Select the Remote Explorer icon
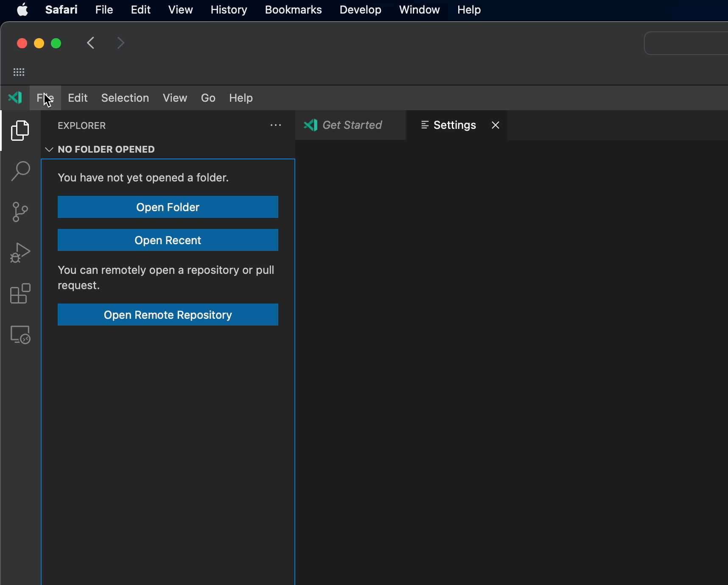728x585 pixels. (20, 335)
